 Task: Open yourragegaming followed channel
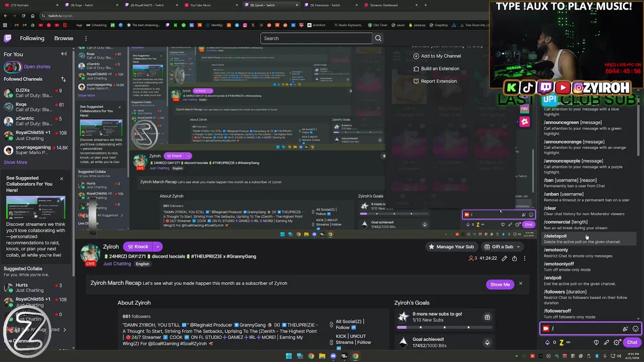(36, 150)
